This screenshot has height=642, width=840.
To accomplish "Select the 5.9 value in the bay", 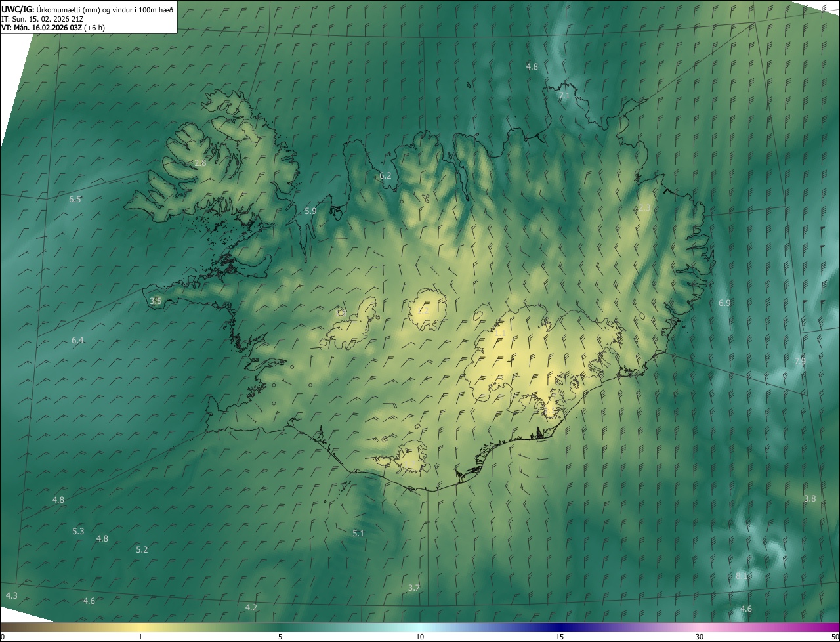I will [311, 211].
